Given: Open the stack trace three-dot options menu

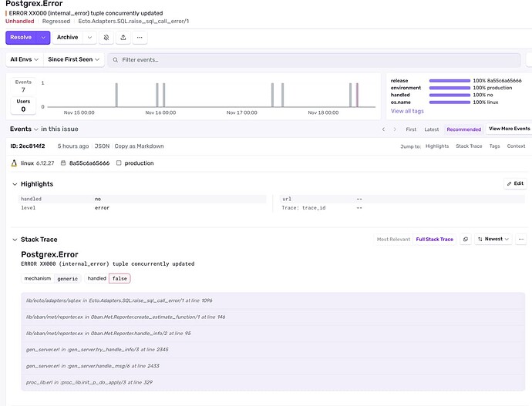Looking at the screenshot, I should click(521, 240).
